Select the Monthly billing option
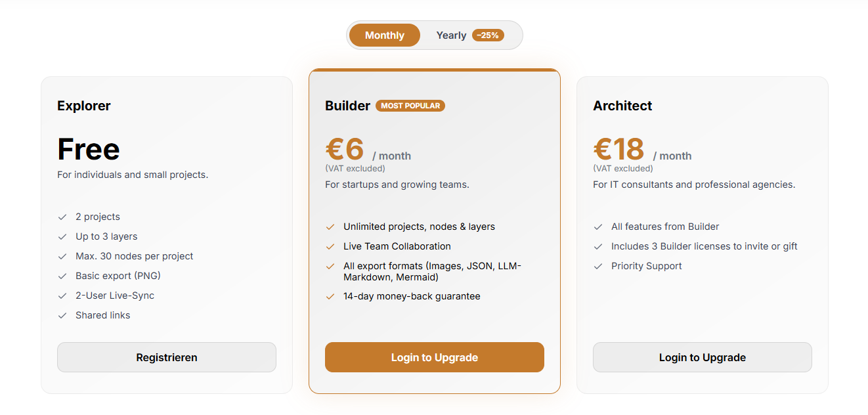The height and width of the screenshot is (415, 868). [384, 35]
